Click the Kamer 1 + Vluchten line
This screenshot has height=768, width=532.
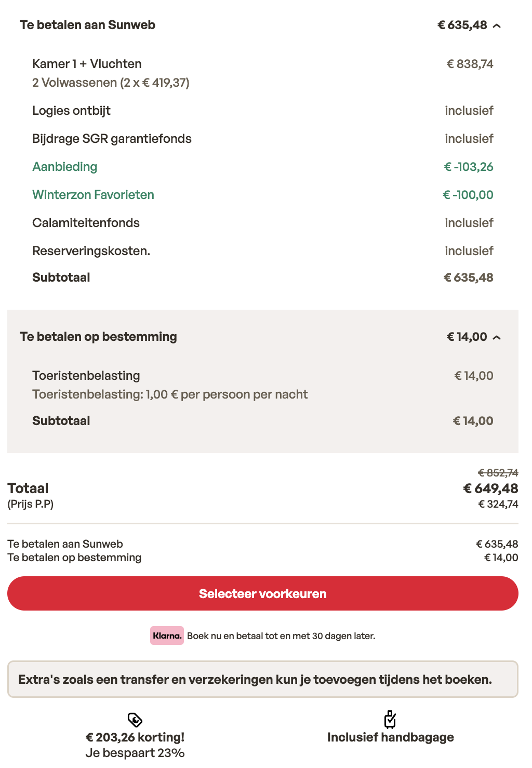87,63
